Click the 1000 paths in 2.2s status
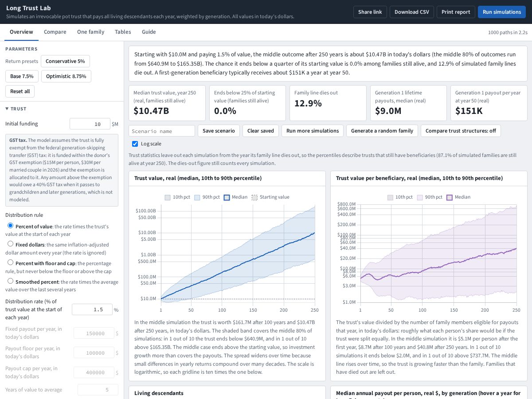The image size is (532, 399). (x=508, y=32)
